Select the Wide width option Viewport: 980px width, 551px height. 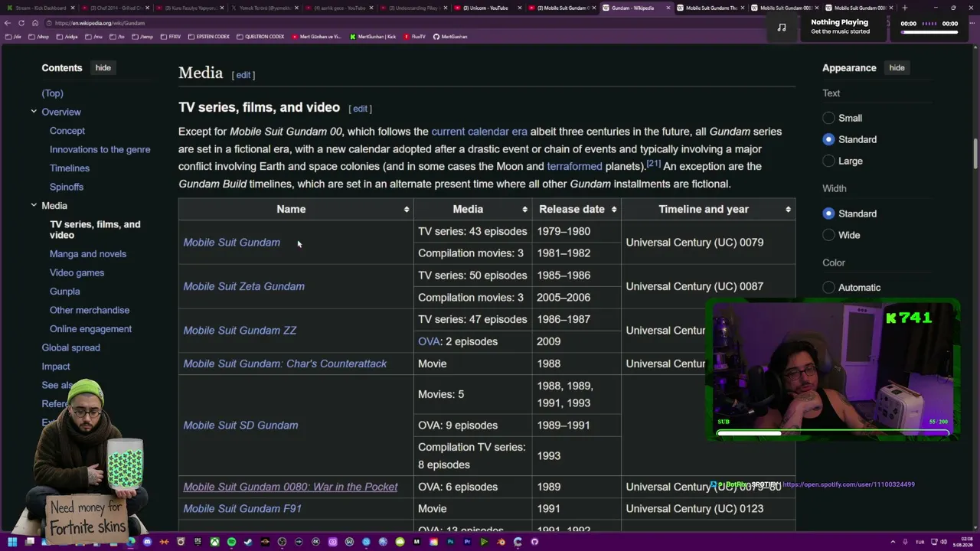[828, 235]
